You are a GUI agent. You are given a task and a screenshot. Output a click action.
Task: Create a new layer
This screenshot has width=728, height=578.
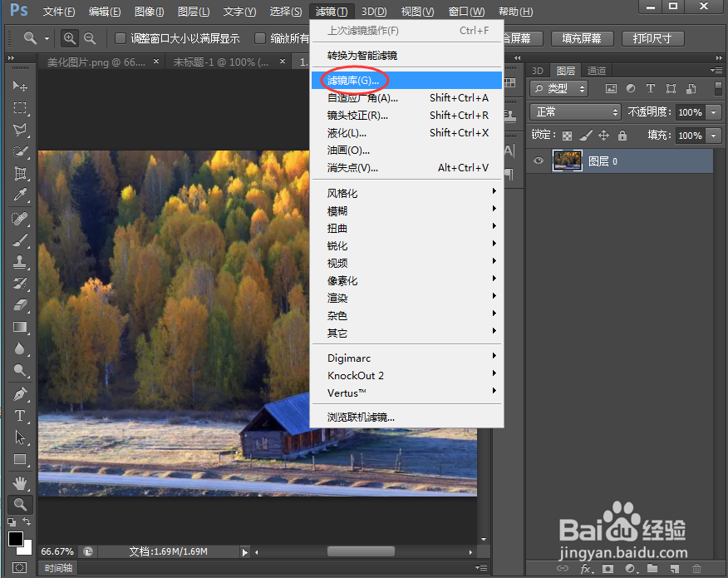pos(674,568)
